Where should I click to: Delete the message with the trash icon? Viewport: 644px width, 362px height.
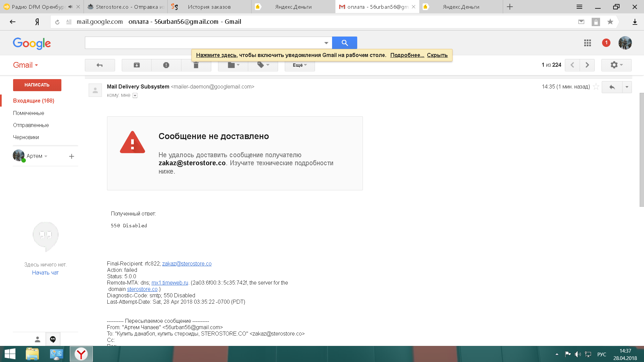pyautogui.click(x=196, y=65)
